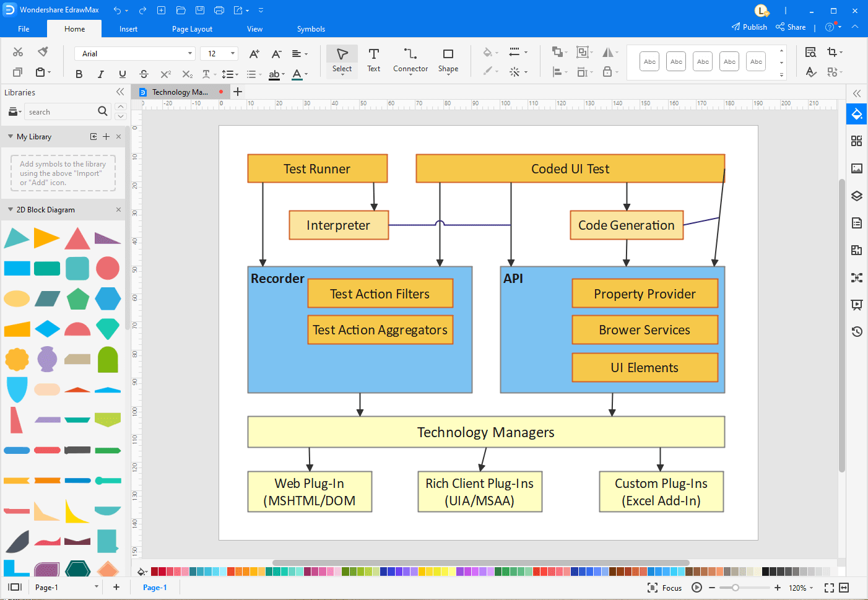This screenshot has height=600, width=868.
Task: Toggle italic formatting
Action: tap(100, 74)
